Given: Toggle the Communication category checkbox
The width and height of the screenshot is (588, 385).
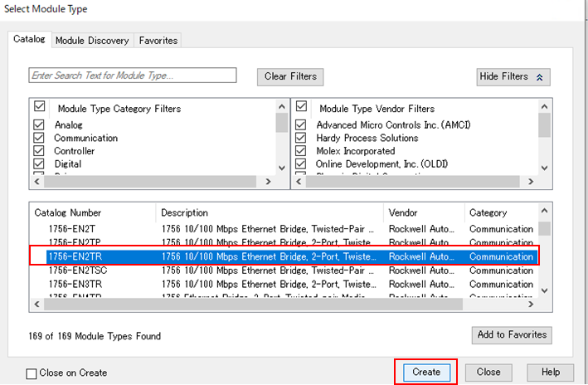Looking at the screenshot, I should (39, 138).
